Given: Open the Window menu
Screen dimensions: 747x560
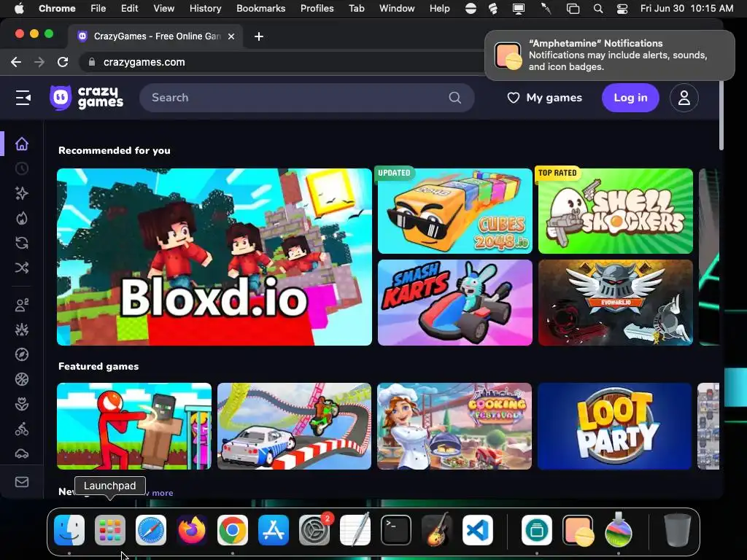Looking at the screenshot, I should point(396,8).
